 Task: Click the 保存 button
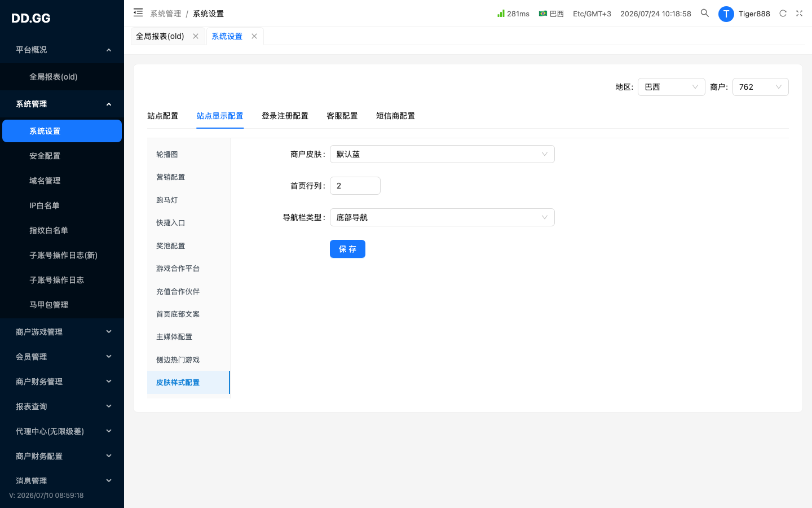point(347,249)
